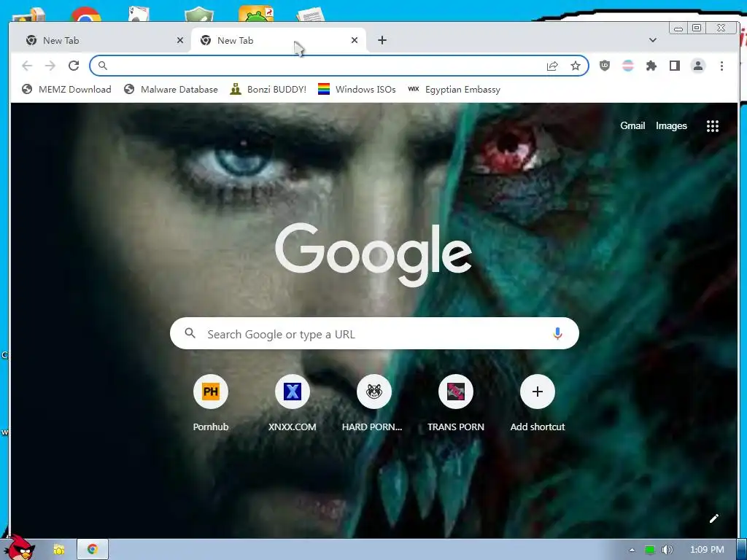The image size is (747, 560).
Task: Go back using the back arrow
Action: pos(27,66)
